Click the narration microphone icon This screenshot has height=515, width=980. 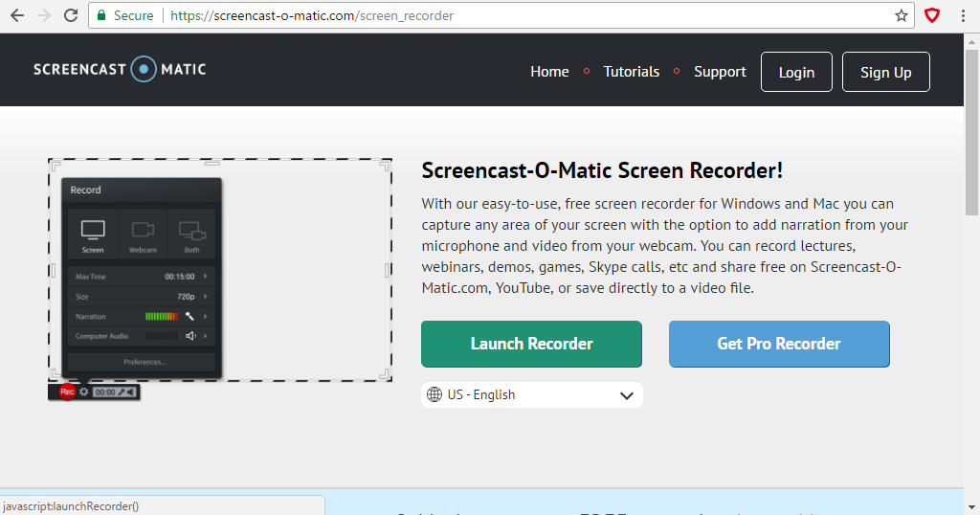point(190,317)
